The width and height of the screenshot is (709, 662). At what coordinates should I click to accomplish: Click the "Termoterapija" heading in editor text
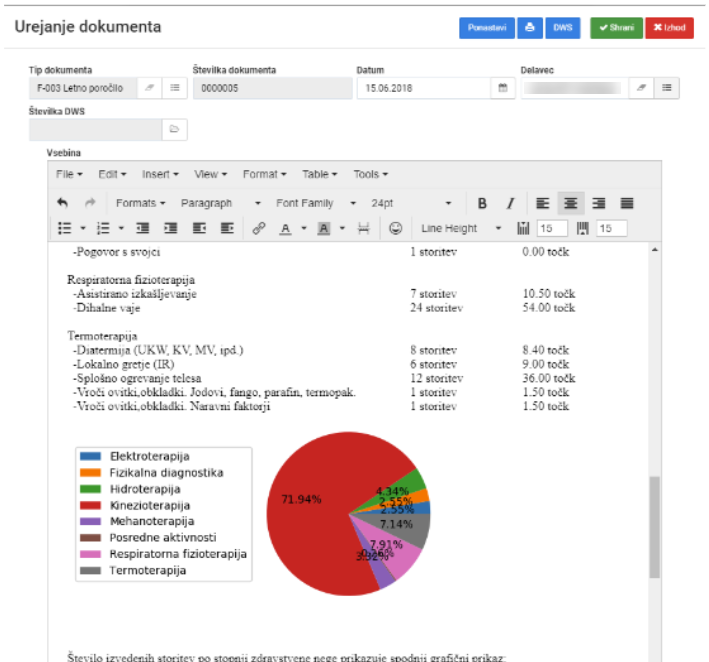pyautogui.click(x=102, y=336)
